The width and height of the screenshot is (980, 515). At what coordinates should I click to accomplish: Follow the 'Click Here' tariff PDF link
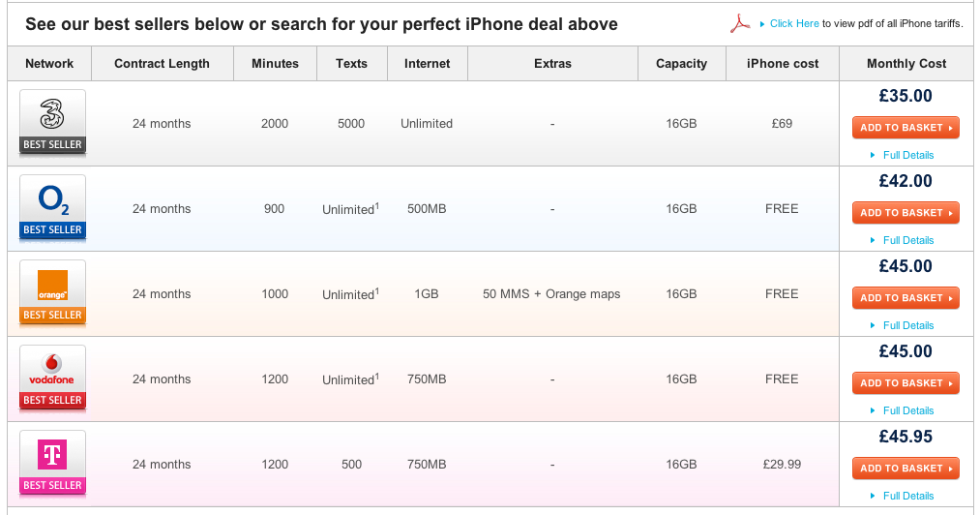794,23
